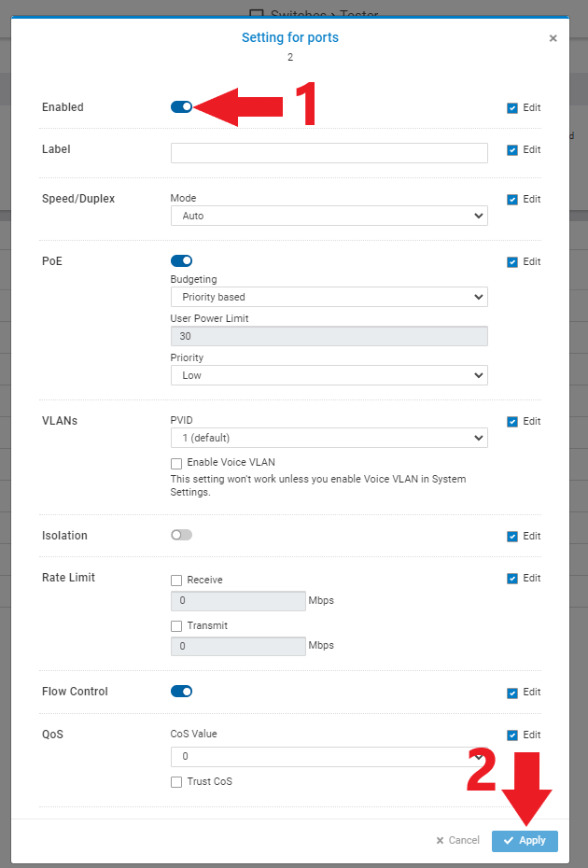Image resolution: width=588 pixels, height=868 pixels.
Task: Turn off PoE for the port
Action: click(x=181, y=260)
